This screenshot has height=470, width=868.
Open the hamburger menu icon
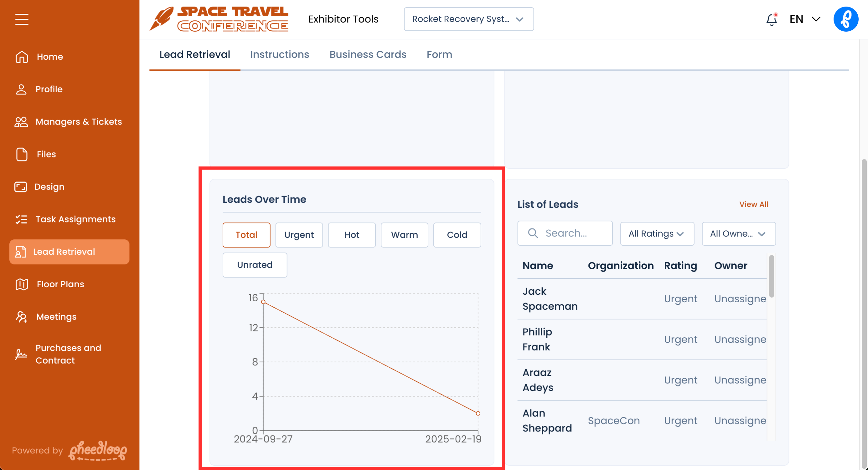click(x=22, y=19)
